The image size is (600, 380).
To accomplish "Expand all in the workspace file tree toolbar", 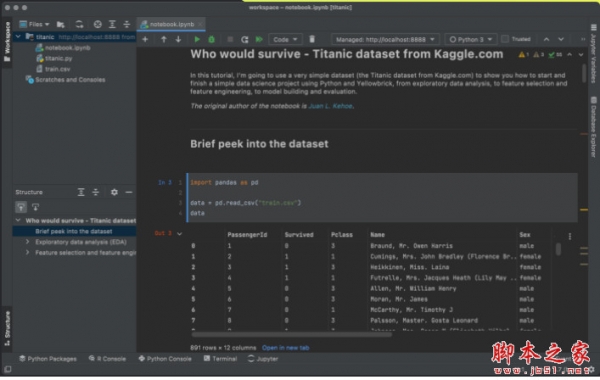I will tap(112, 24).
